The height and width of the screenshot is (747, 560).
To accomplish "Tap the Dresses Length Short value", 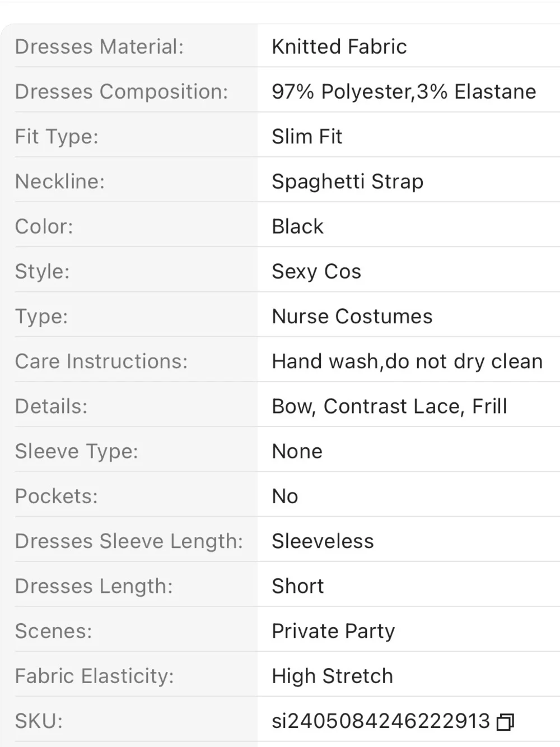I will pos(298,586).
